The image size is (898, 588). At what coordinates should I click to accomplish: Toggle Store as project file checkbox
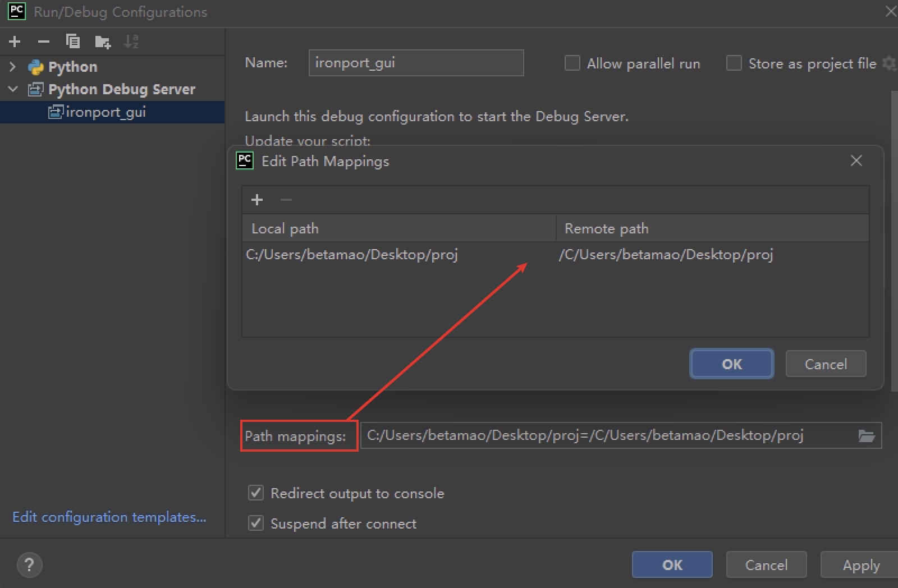point(734,63)
